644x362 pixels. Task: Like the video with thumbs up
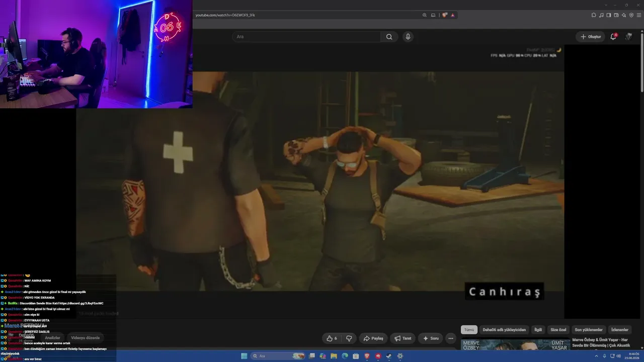click(x=332, y=338)
